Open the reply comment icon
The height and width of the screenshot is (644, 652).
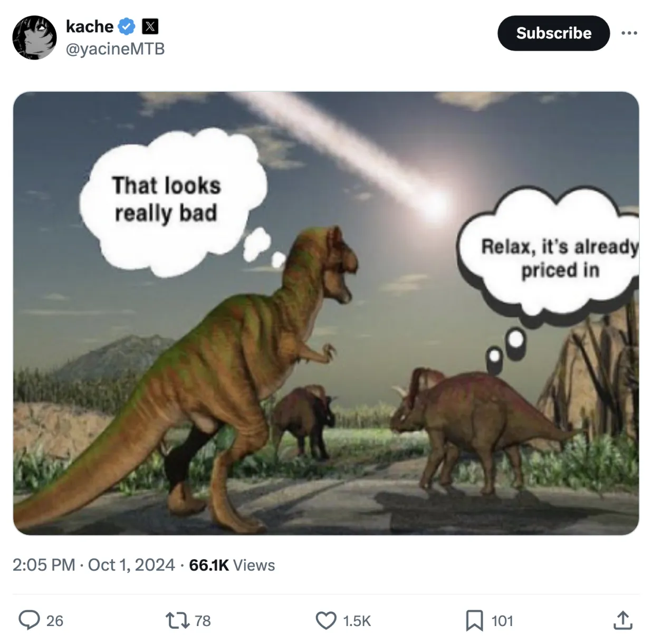(30, 620)
